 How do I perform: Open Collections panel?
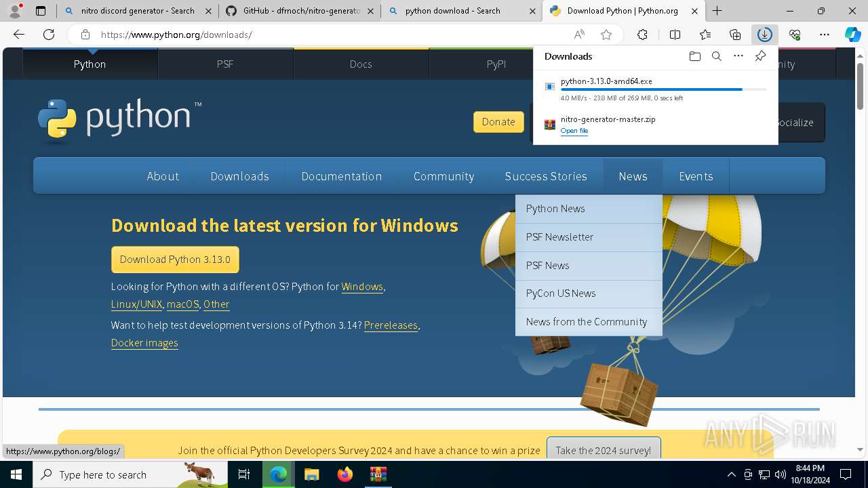pyautogui.click(x=735, y=35)
